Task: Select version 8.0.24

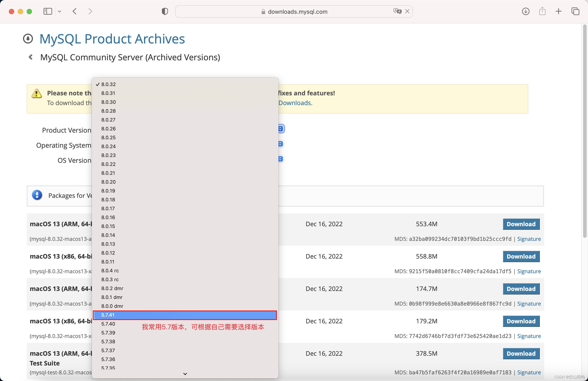Action: click(185, 147)
